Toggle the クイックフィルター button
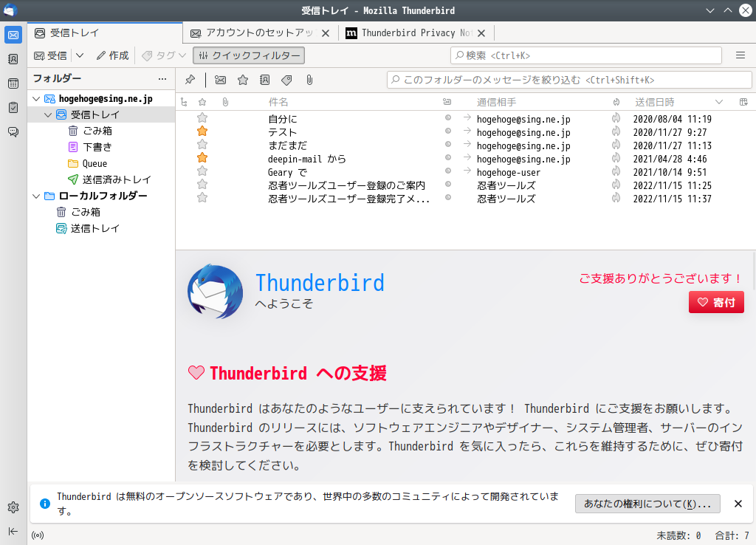The height and width of the screenshot is (545, 756). [249, 55]
